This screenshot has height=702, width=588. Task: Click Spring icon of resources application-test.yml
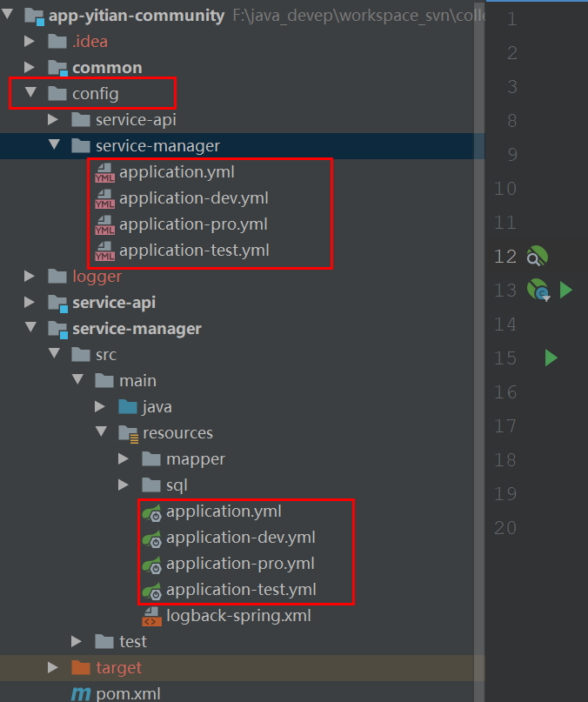(x=152, y=591)
